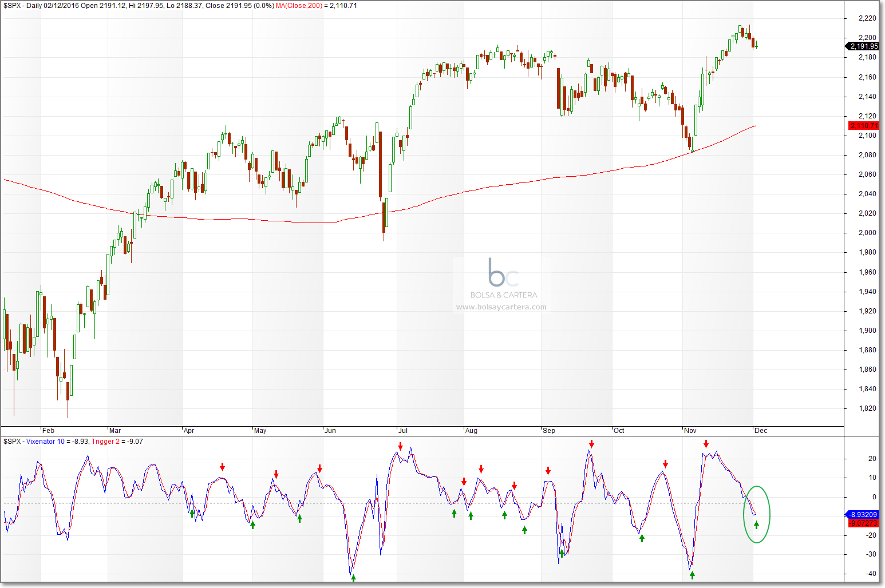
Task: Click the 2,200 price axis label
Action: 868,38
